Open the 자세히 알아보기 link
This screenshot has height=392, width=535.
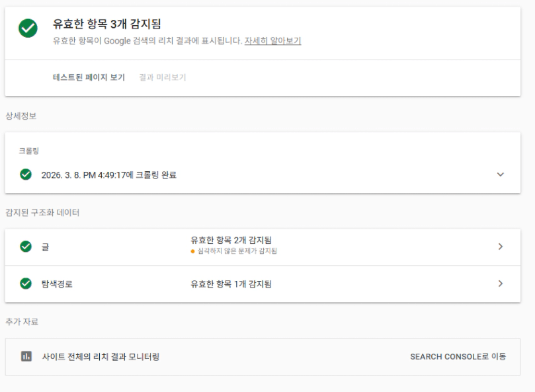tap(272, 40)
